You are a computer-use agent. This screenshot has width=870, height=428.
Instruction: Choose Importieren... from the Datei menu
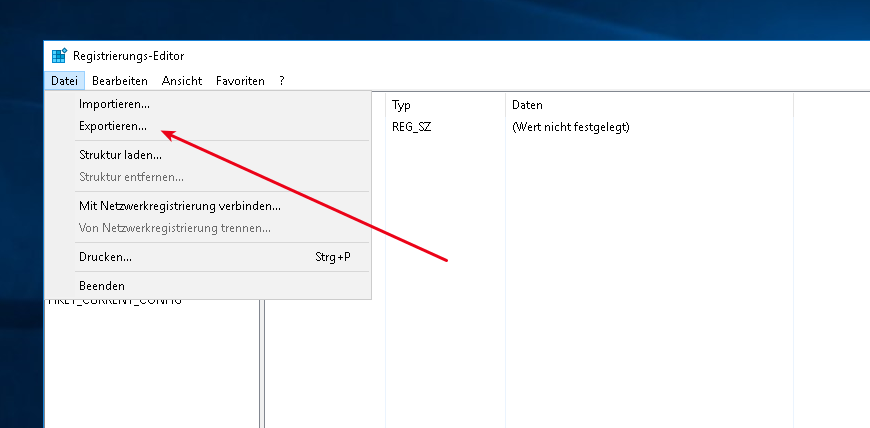(x=208, y=104)
